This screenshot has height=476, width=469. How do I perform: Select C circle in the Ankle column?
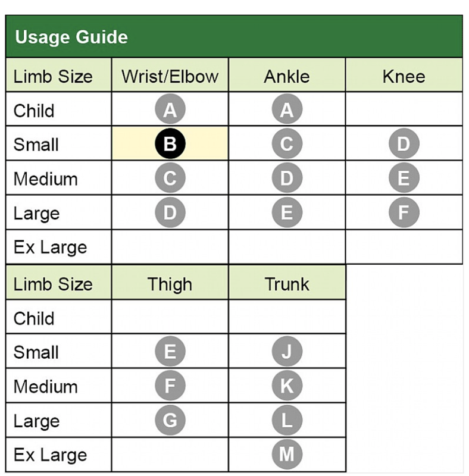(x=287, y=144)
